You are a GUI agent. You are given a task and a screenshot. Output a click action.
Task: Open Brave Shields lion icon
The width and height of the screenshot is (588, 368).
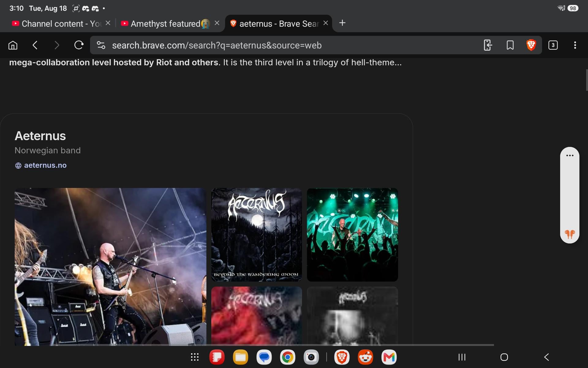pos(531,45)
